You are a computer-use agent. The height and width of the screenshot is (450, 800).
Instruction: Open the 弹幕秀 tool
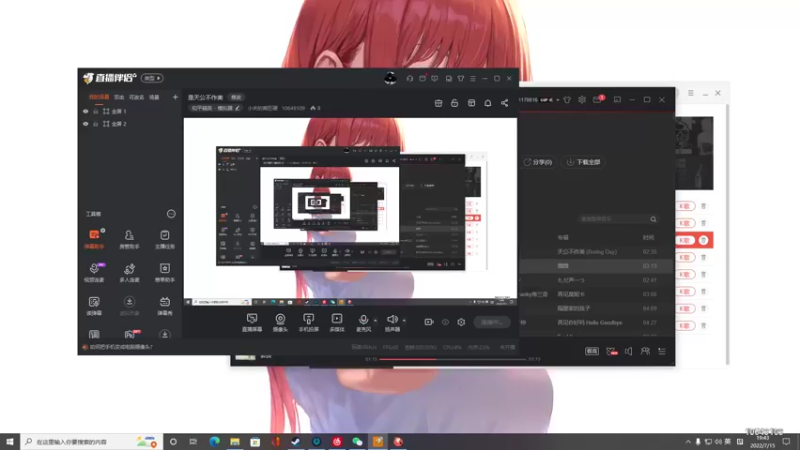[164, 306]
